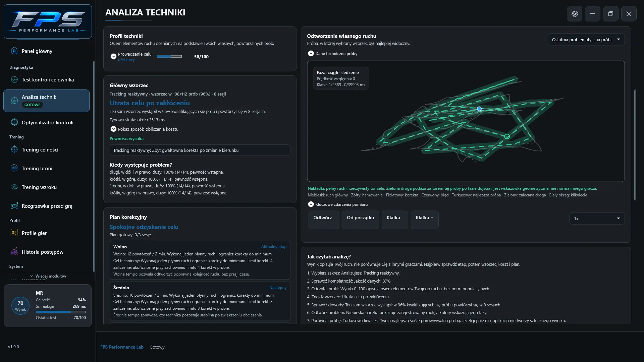This screenshot has width=644, height=362.
Task: Click the Tracking reaktywny correction text box
Action: click(x=200, y=150)
